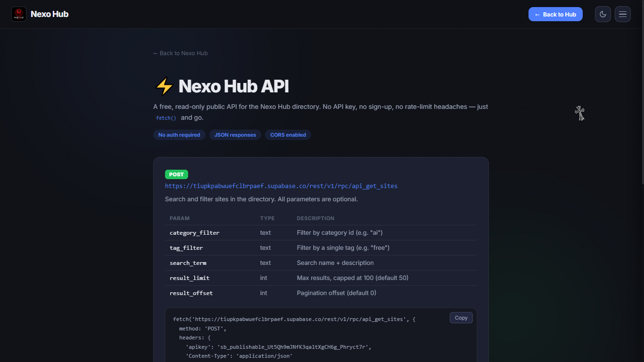Click 'Max results, capped at 100' description
644x362 pixels.
[x=353, y=278]
